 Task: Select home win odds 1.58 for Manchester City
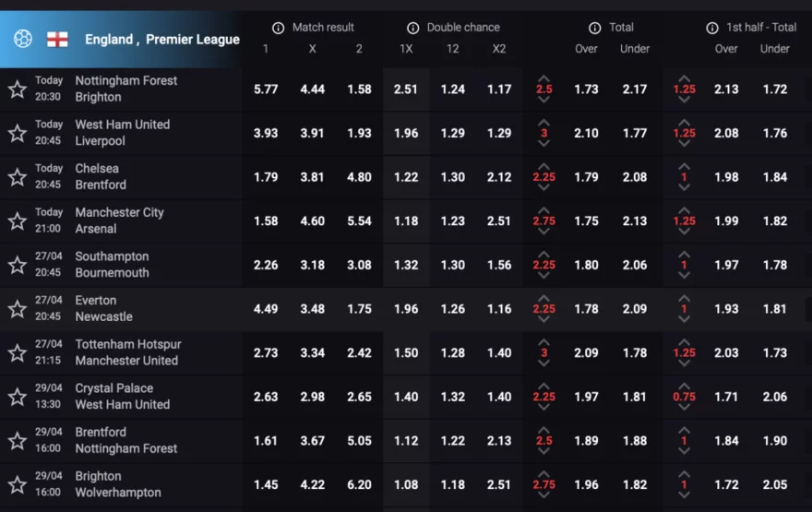pyautogui.click(x=266, y=221)
